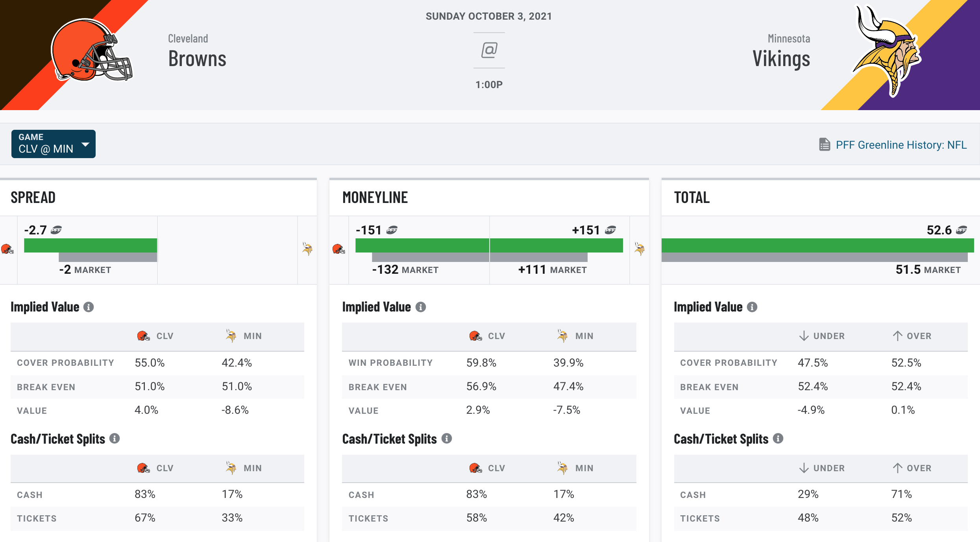Click the document icon beside Greenline History
Viewport: 980px width, 542px height.
coord(824,144)
